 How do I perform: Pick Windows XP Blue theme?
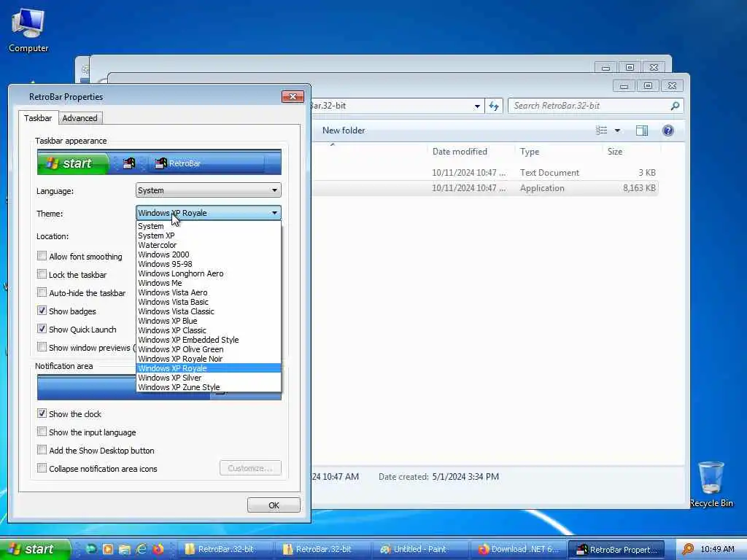click(x=208, y=321)
